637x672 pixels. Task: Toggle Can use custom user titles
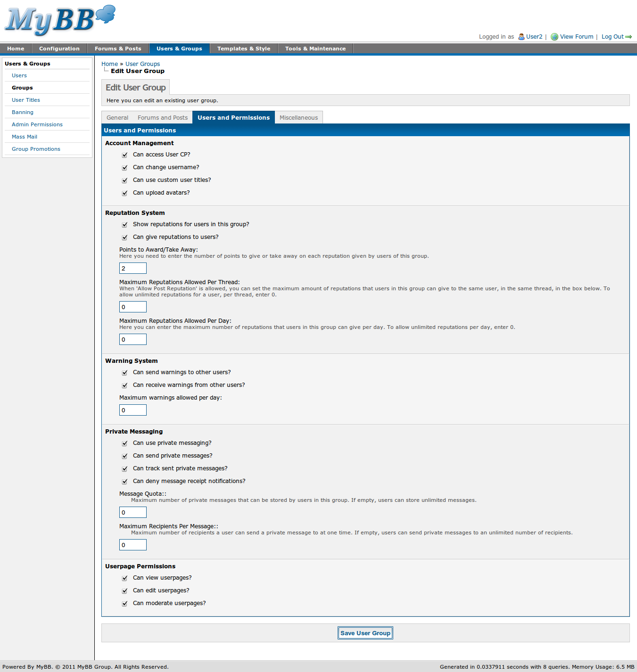pos(124,180)
